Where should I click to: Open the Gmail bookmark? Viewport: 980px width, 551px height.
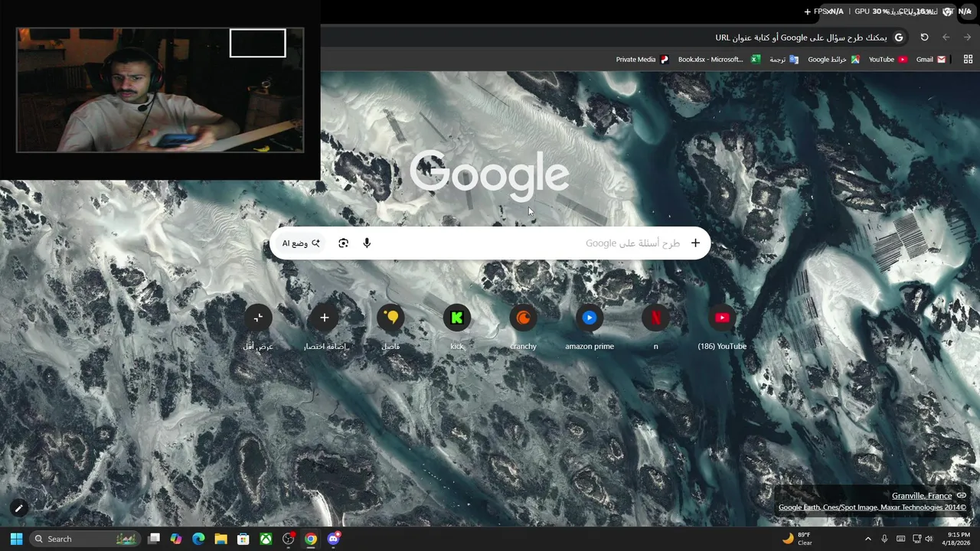(931, 60)
